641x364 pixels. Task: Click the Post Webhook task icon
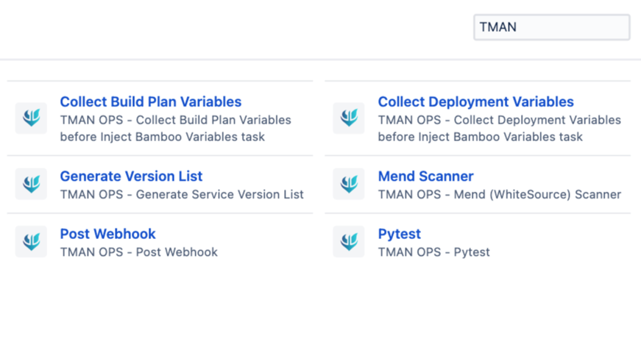tap(31, 241)
